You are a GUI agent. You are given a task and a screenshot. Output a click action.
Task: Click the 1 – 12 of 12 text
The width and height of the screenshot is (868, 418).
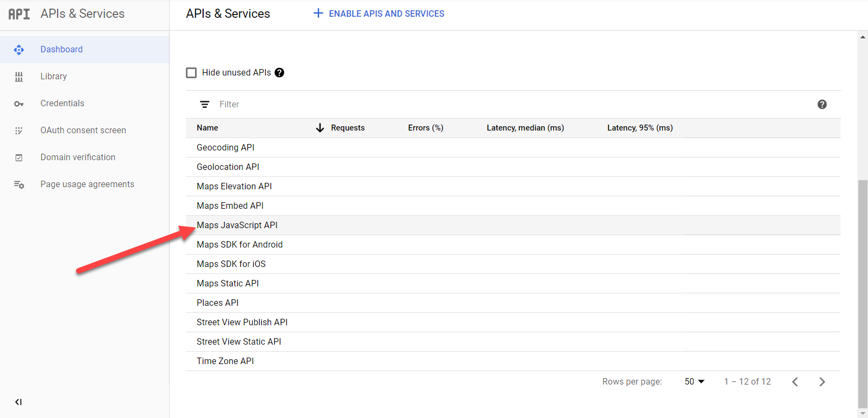click(x=747, y=382)
